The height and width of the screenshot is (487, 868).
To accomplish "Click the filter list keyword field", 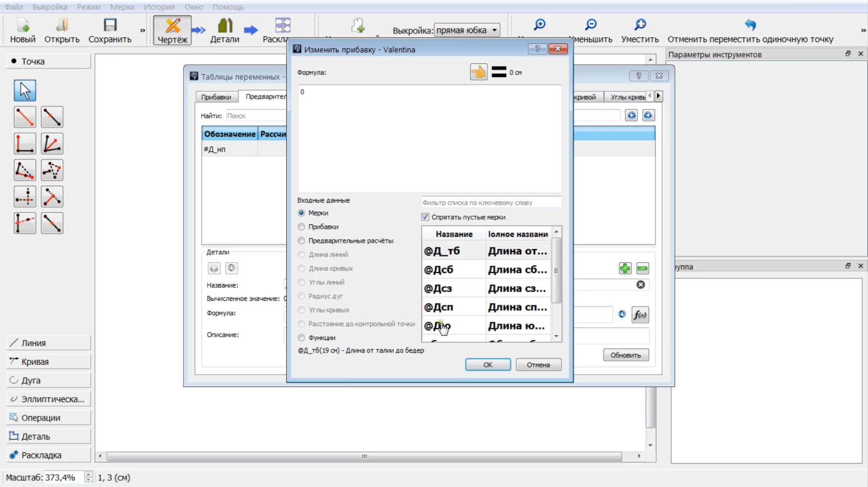I will 491,203.
